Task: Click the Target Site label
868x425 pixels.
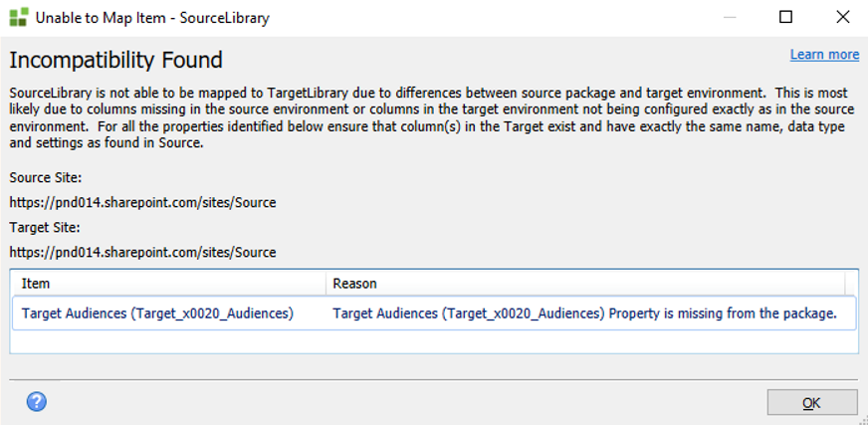Action: (x=45, y=227)
